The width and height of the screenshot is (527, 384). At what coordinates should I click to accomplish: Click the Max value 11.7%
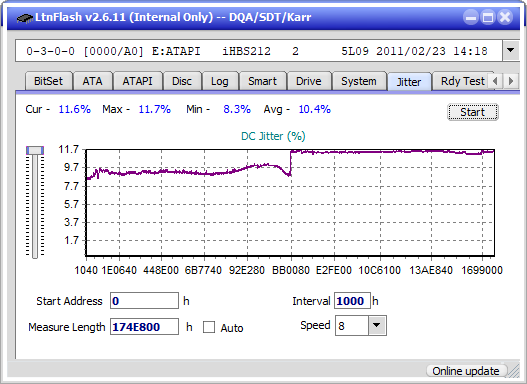(155, 109)
